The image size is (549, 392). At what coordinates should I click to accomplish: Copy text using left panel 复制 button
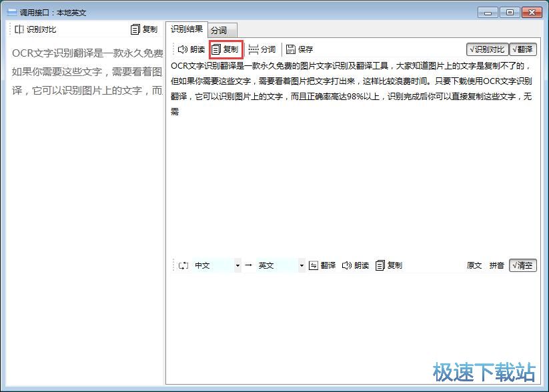pos(144,29)
